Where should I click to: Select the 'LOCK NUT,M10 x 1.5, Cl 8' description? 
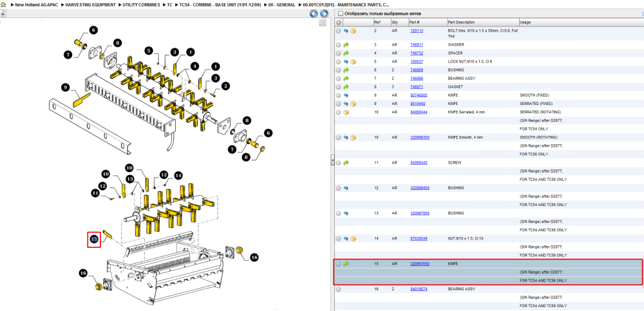(x=470, y=62)
